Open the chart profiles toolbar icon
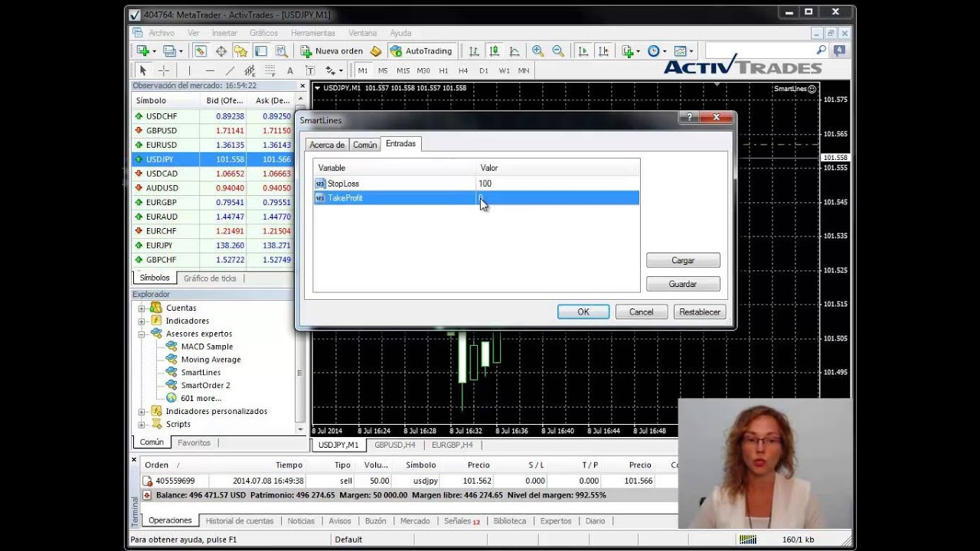Image resolution: width=980 pixels, height=551 pixels. [170, 51]
